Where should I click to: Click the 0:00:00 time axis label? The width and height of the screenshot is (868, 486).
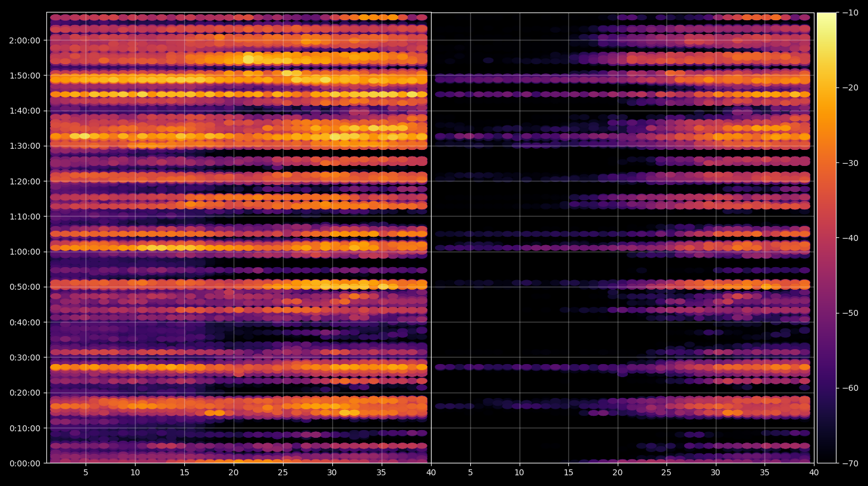point(25,463)
